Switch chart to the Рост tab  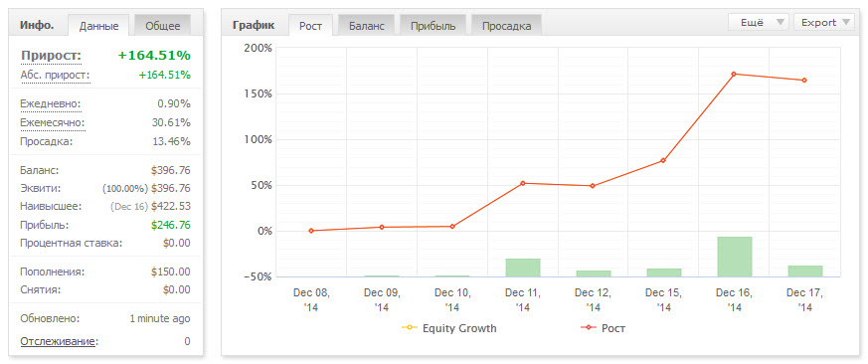click(310, 26)
